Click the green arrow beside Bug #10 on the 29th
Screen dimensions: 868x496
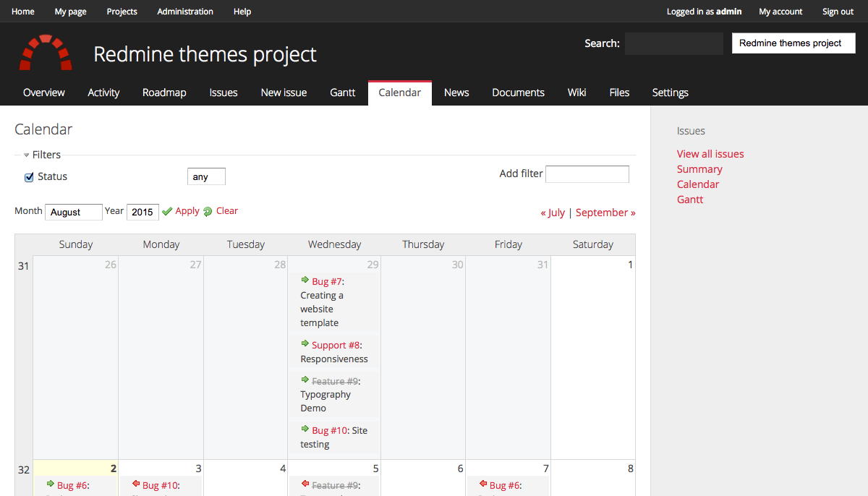point(305,429)
